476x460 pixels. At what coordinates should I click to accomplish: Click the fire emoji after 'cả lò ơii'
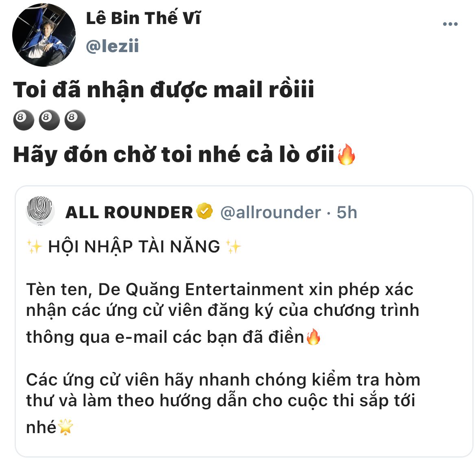point(346,154)
